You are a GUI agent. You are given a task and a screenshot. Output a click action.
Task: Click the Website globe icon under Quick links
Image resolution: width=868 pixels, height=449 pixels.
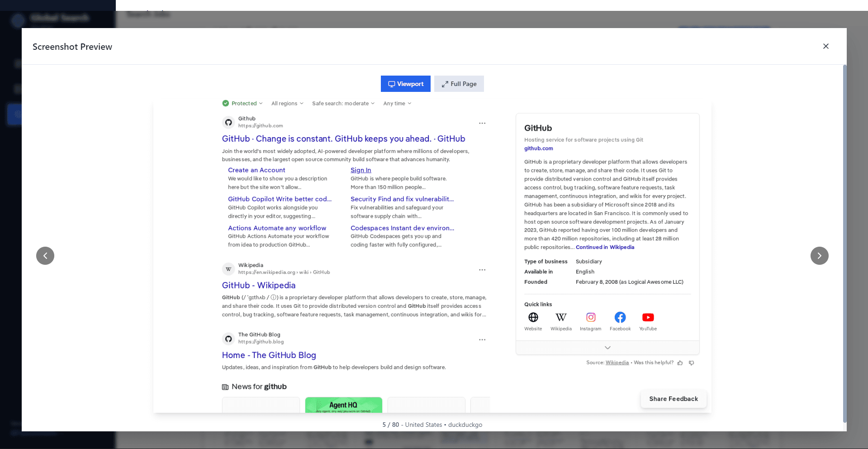533,317
